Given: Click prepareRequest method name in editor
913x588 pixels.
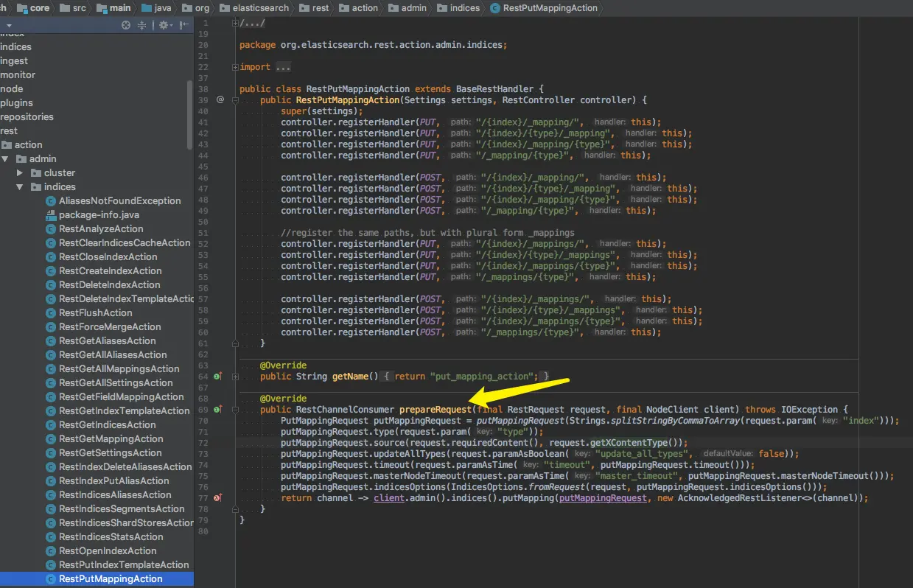Looking at the screenshot, I should [x=434, y=409].
